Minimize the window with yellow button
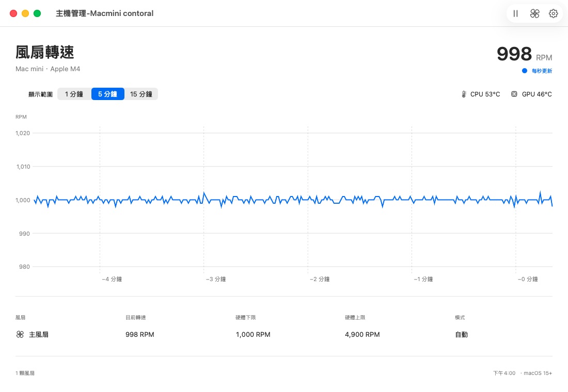 (25, 13)
